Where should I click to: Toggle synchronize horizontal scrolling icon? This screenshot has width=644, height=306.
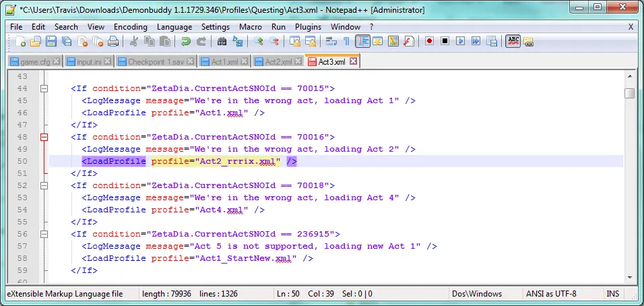310,41
